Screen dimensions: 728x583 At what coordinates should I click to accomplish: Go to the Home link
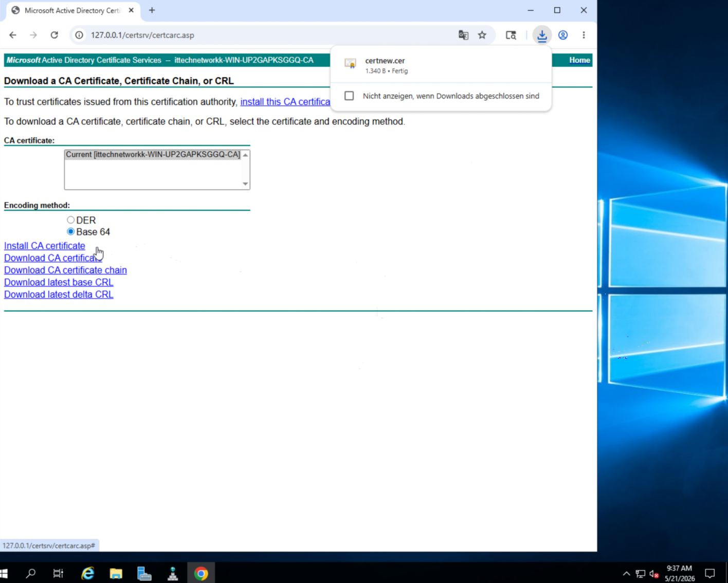coord(579,60)
